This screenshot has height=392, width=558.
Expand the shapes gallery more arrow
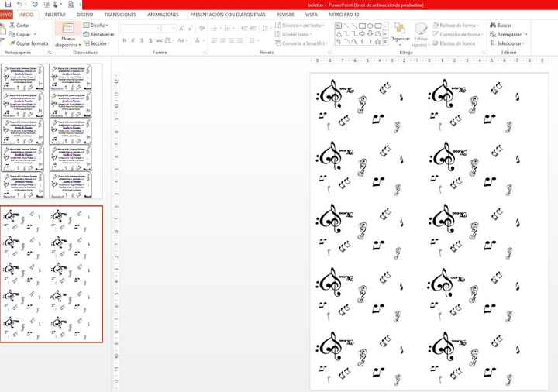tap(385, 42)
